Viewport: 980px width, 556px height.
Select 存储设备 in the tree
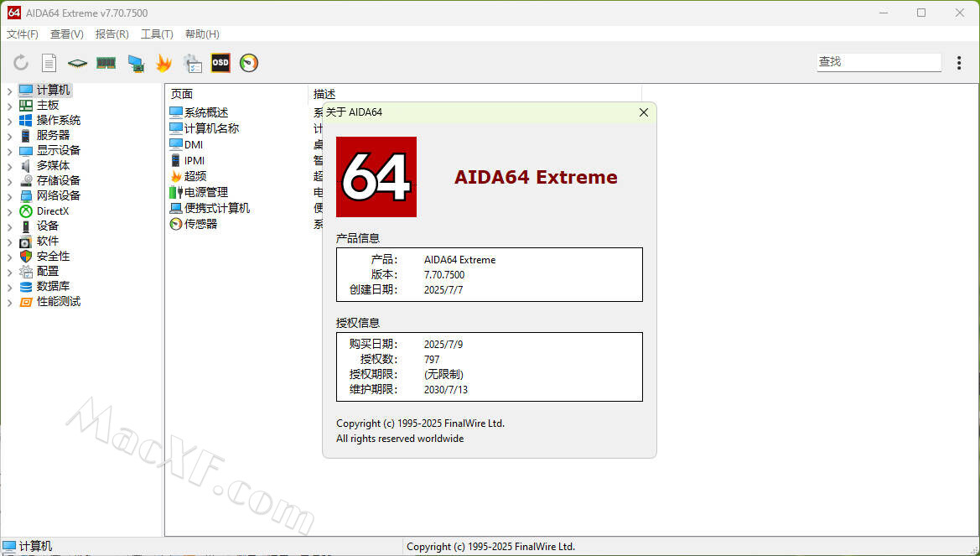(58, 180)
